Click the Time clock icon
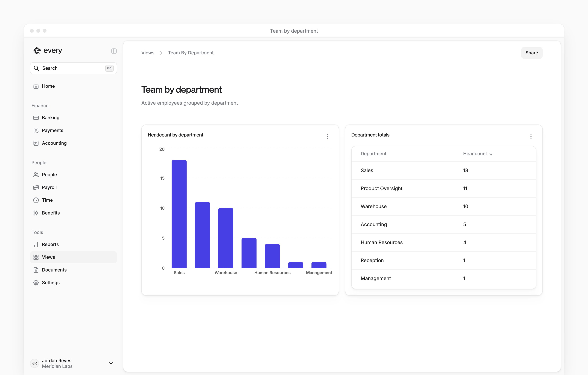 [x=36, y=200]
